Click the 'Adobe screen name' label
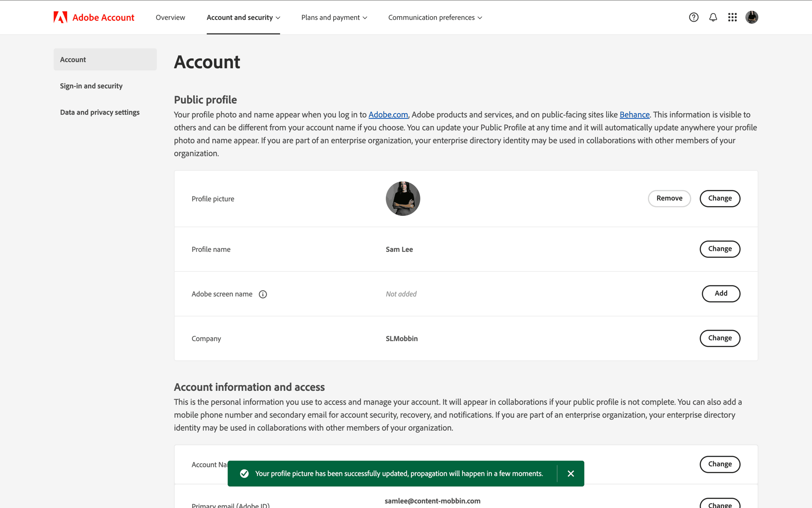The image size is (812, 508). [x=222, y=294]
